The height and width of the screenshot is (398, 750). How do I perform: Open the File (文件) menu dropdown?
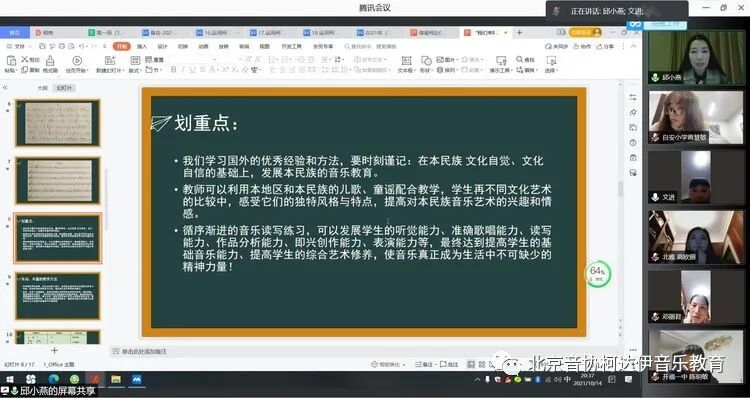(x=19, y=46)
